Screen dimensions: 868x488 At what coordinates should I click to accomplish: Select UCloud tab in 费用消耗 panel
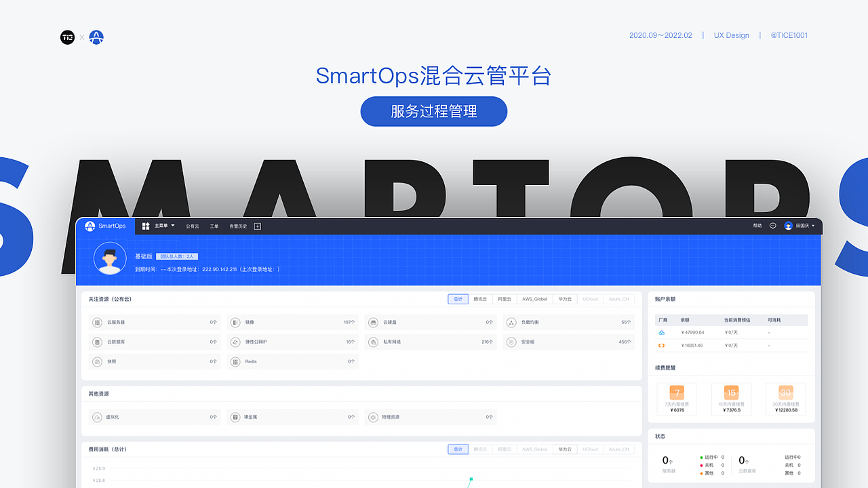pyautogui.click(x=591, y=449)
